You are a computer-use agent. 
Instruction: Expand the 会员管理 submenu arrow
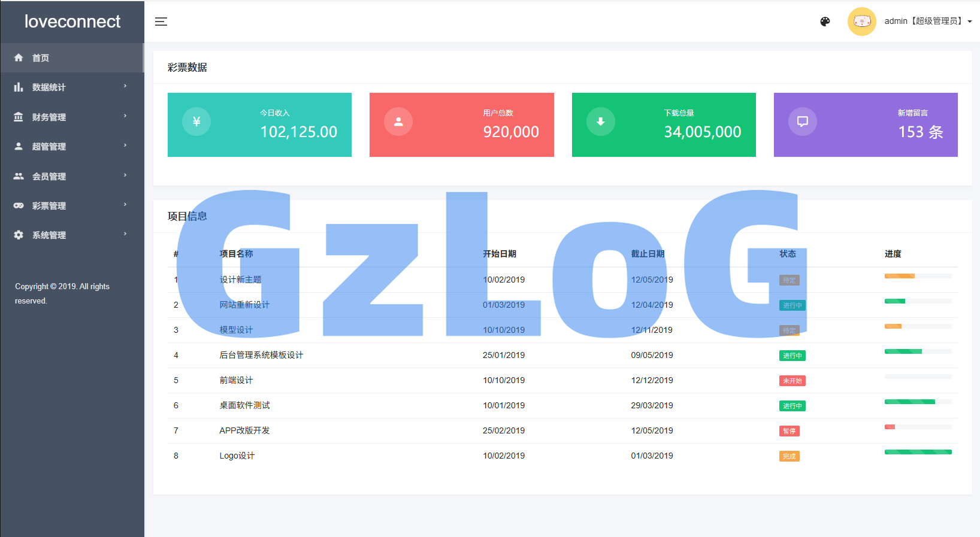pos(125,175)
